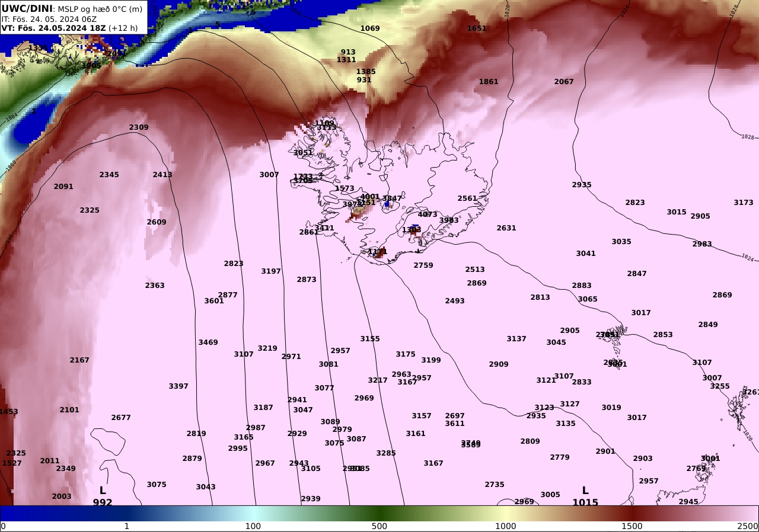Select the value 913 north of Iceland
759x532 pixels.
point(348,52)
